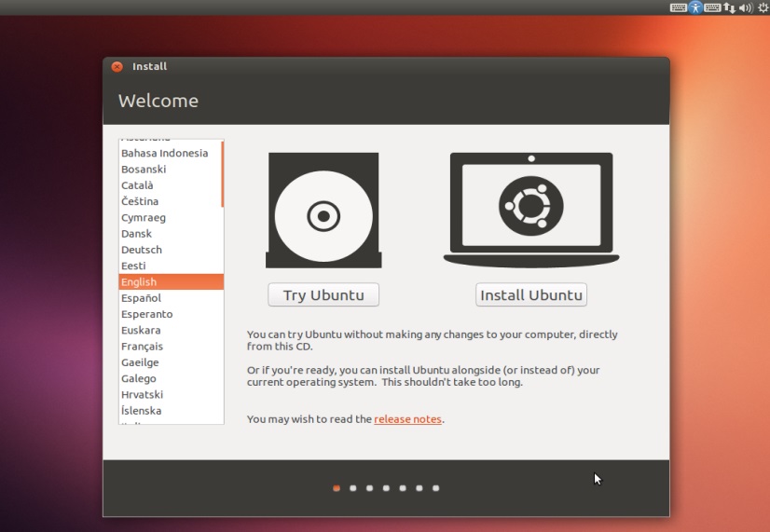Choose Español as the installer language
Screen dimensions: 770x532
click(141, 298)
